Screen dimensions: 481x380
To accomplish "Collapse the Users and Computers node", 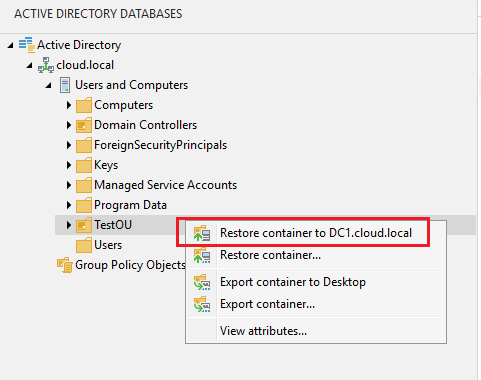I will (x=49, y=86).
